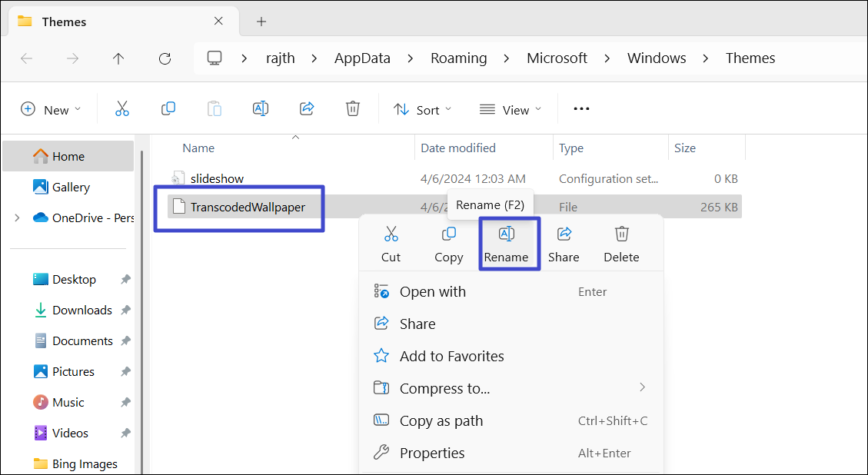The image size is (868, 475).
Task: Navigate to AppData in the address bar
Action: click(362, 58)
